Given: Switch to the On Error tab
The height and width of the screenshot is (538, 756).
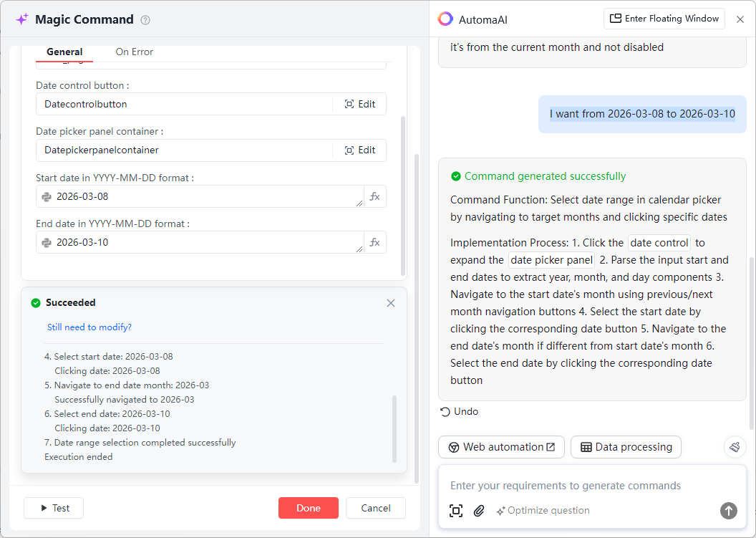Looking at the screenshot, I should tap(134, 52).
